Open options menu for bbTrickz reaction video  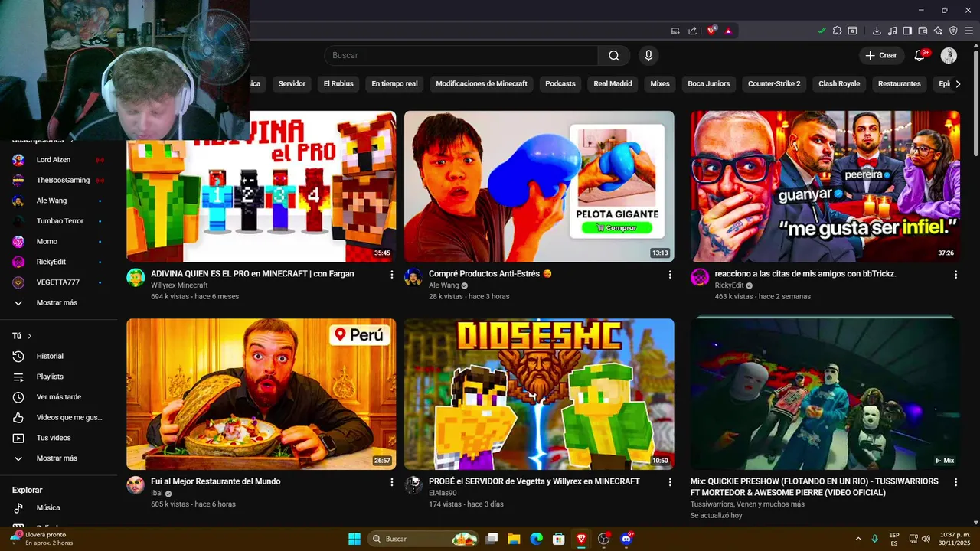click(x=955, y=274)
